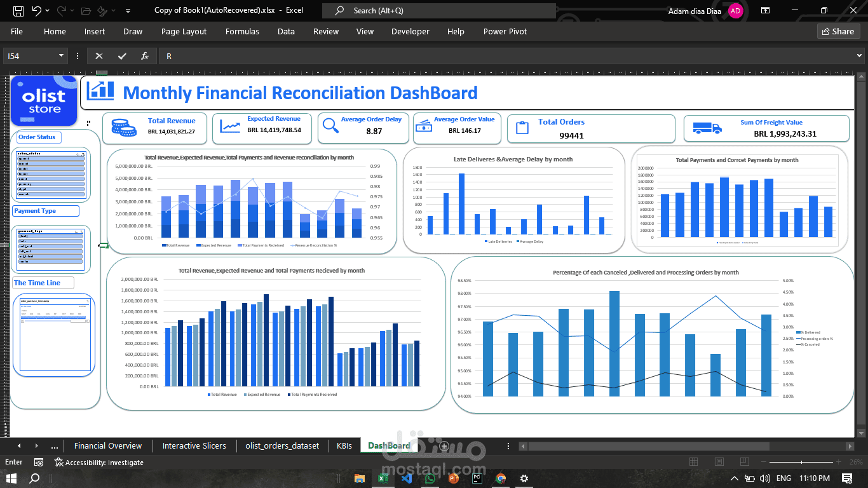Open the Formulas ribbon tab
The width and height of the screenshot is (868, 488).
pyautogui.click(x=242, y=31)
